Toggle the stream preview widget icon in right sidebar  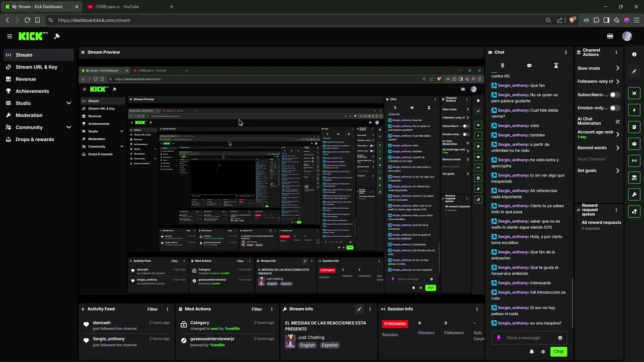pos(634,93)
